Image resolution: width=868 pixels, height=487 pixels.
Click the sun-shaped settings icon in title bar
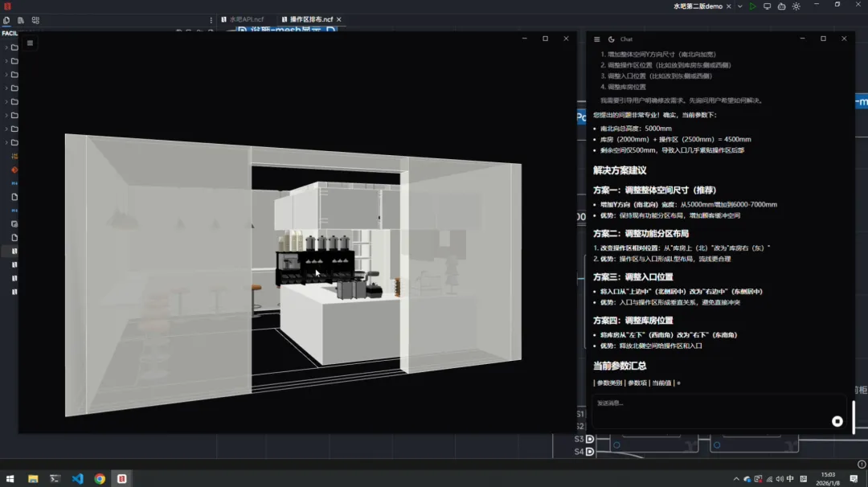pos(796,6)
